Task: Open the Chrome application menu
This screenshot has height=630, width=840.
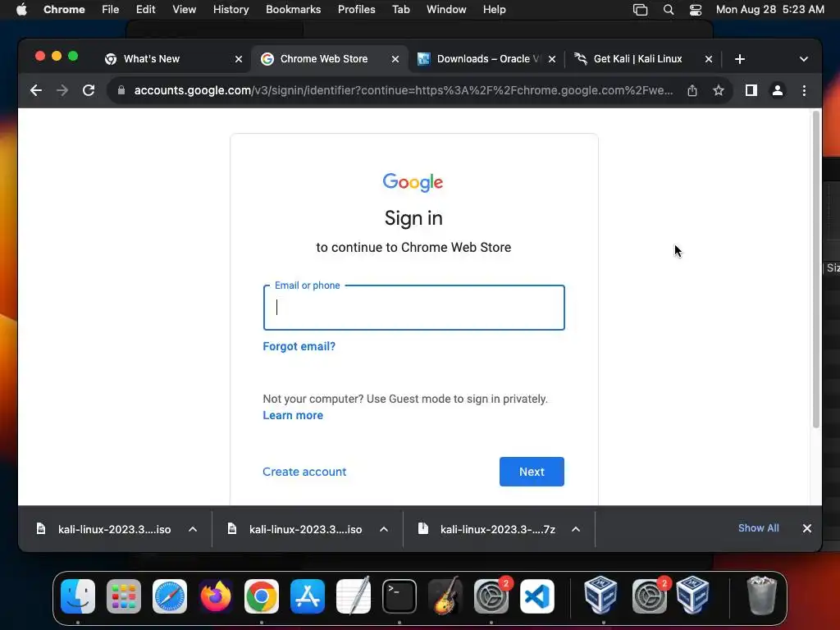Action: pos(64,10)
